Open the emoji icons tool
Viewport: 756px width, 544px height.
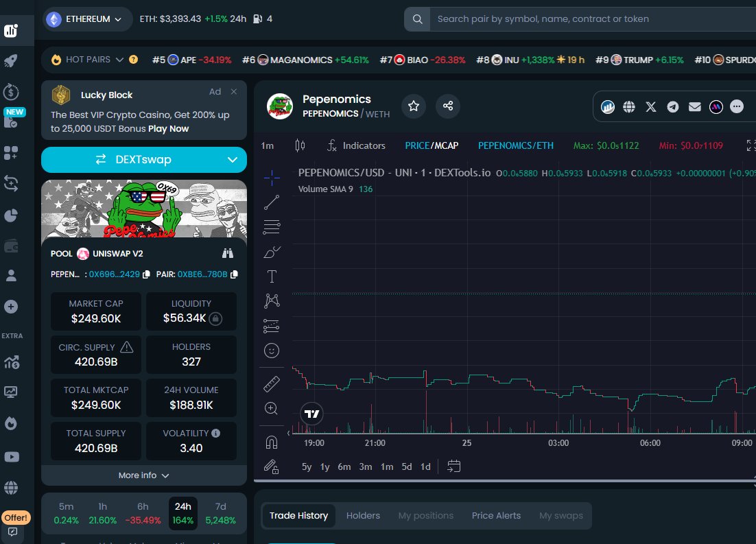click(272, 351)
